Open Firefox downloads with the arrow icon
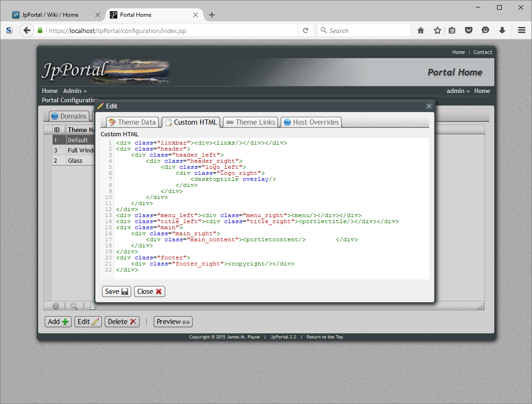This screenshot has width=532, height=404. 502,30
